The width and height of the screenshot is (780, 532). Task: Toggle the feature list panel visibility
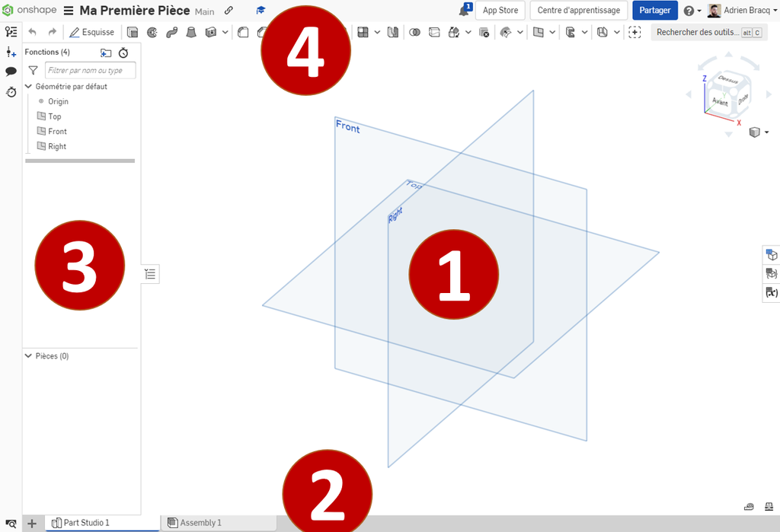point(151,274)
